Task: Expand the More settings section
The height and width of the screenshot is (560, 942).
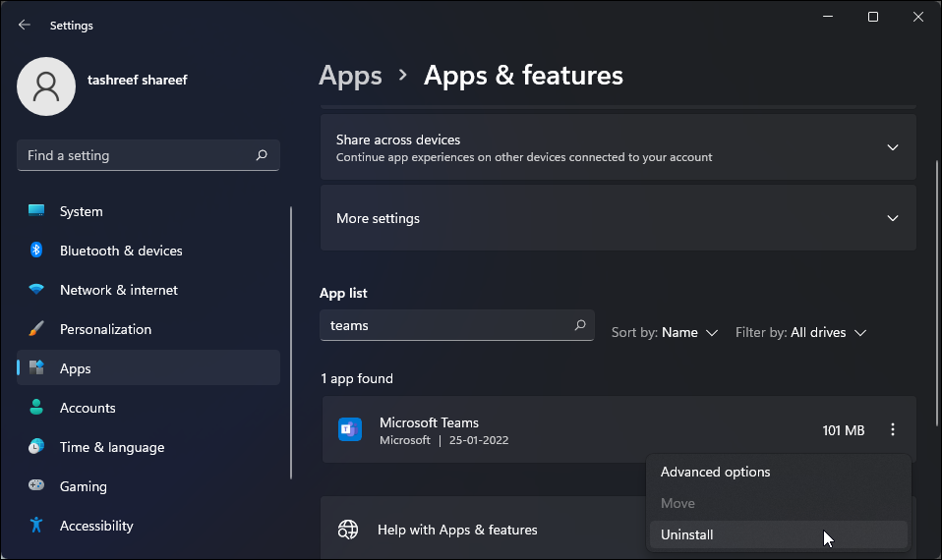Action: point(893,218)
